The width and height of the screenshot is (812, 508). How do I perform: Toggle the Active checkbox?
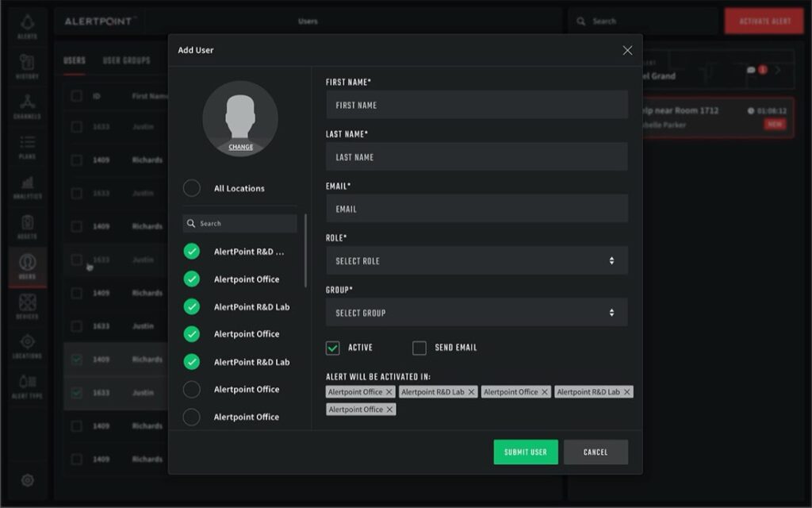pos(332,348)
